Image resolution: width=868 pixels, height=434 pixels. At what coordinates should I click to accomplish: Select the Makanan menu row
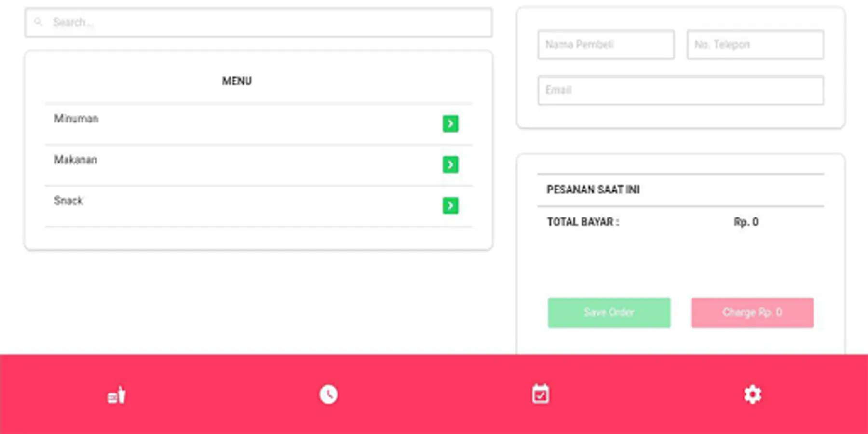click(258, 165)
